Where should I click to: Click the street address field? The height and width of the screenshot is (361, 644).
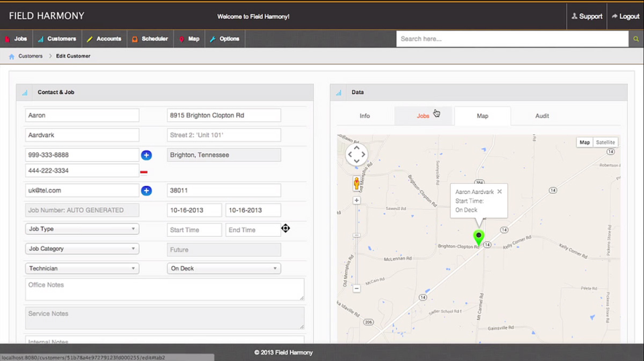click(x=224, y=115)
